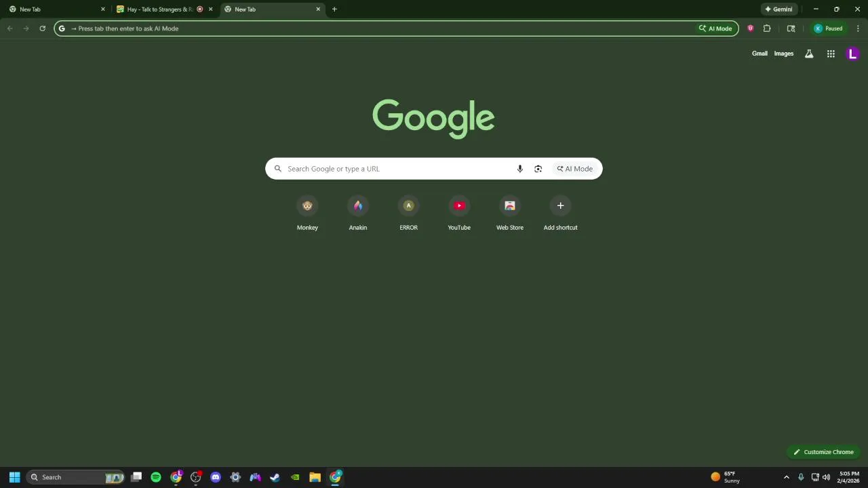Open the Gemini button in title bar
Viewport: 868px width, 488px height.
[x=778, y=9]
